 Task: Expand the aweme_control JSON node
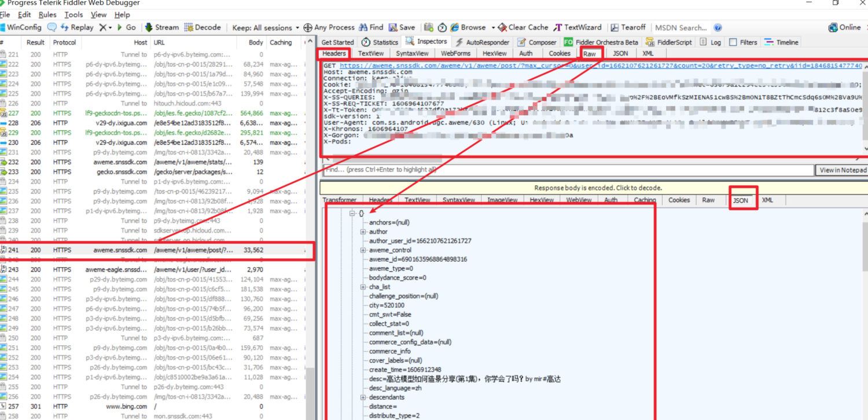pyautogui.click(x=363, y=250)
